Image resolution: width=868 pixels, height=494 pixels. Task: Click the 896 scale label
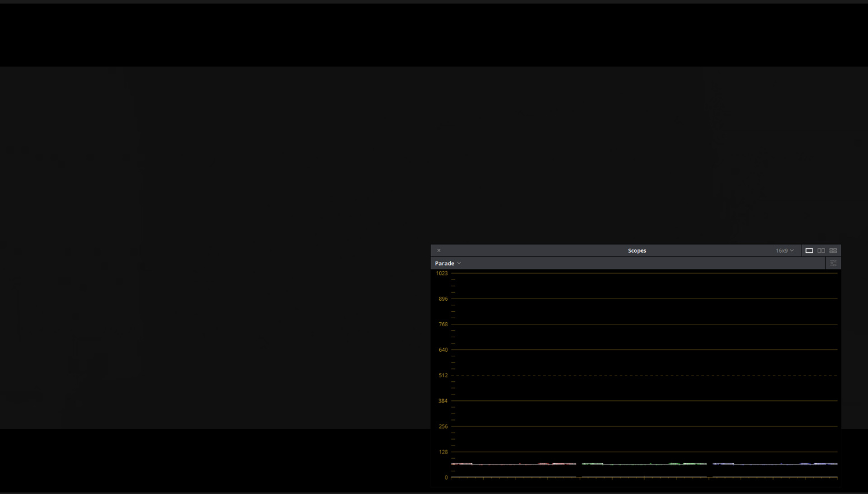point(443,299)
